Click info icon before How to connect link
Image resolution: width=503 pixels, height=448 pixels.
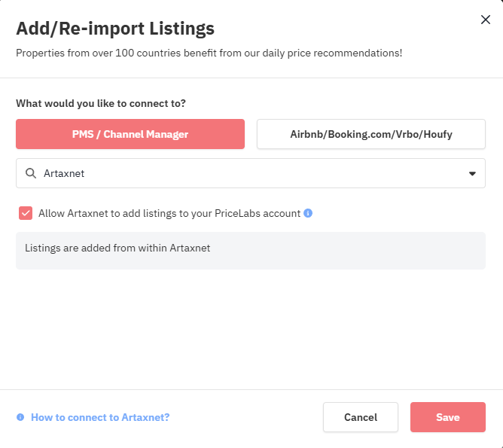click(20, 417)
